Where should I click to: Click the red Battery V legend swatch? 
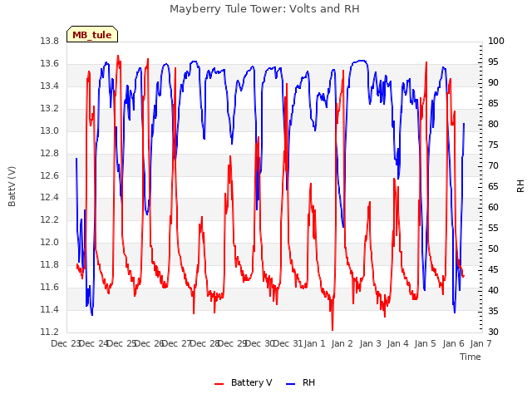click(x=219, y=384)
